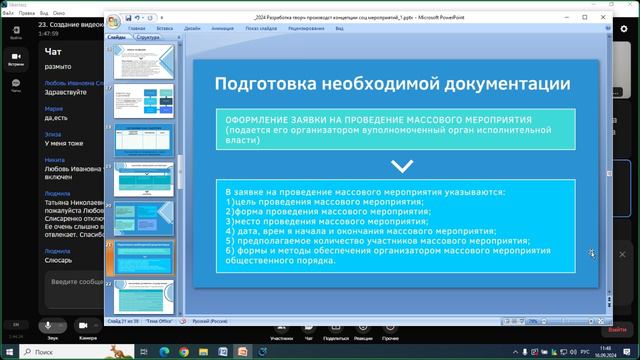
Task: Open the Вставка ribbon tab
Action: coord(164,29)
